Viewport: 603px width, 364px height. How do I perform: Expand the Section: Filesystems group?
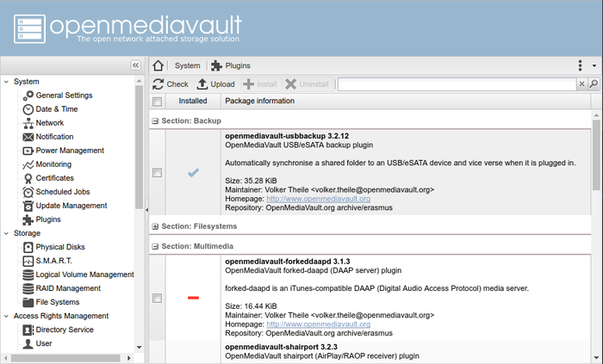click(155, 226)
